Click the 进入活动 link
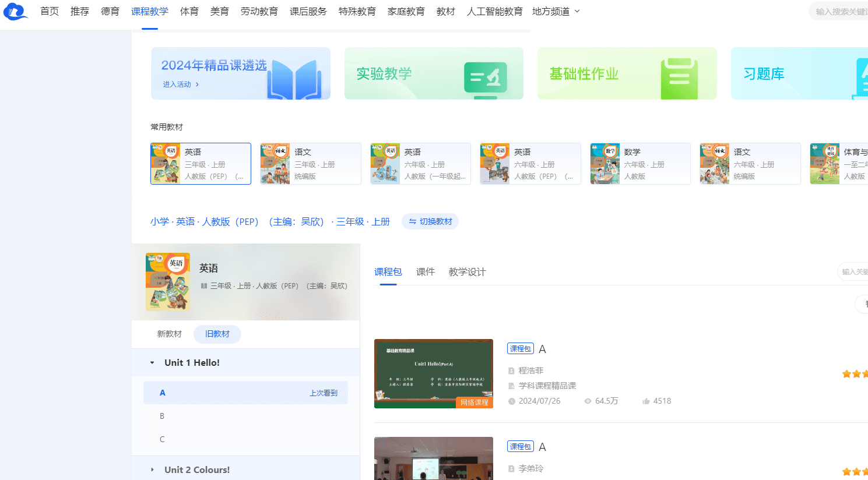 pos(181,84)
